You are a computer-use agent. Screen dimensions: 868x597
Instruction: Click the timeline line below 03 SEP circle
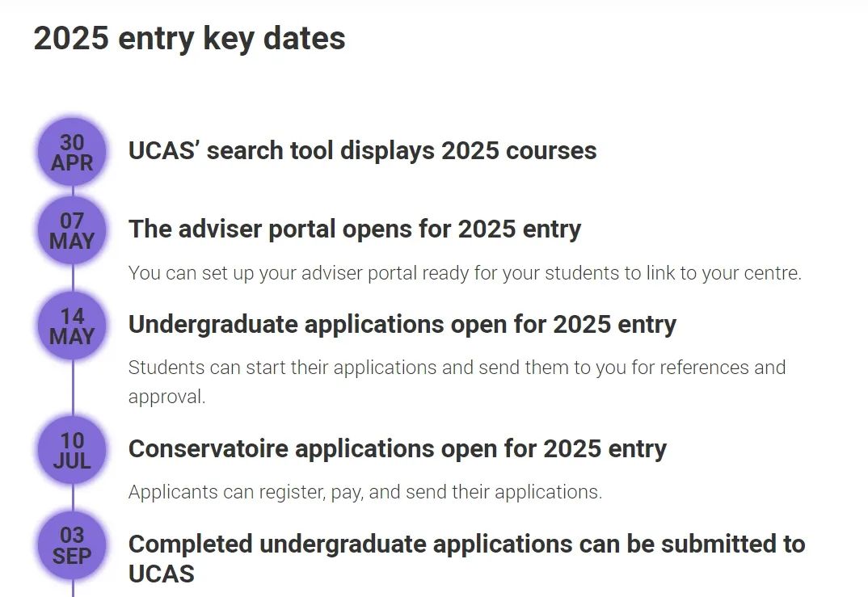73,589
